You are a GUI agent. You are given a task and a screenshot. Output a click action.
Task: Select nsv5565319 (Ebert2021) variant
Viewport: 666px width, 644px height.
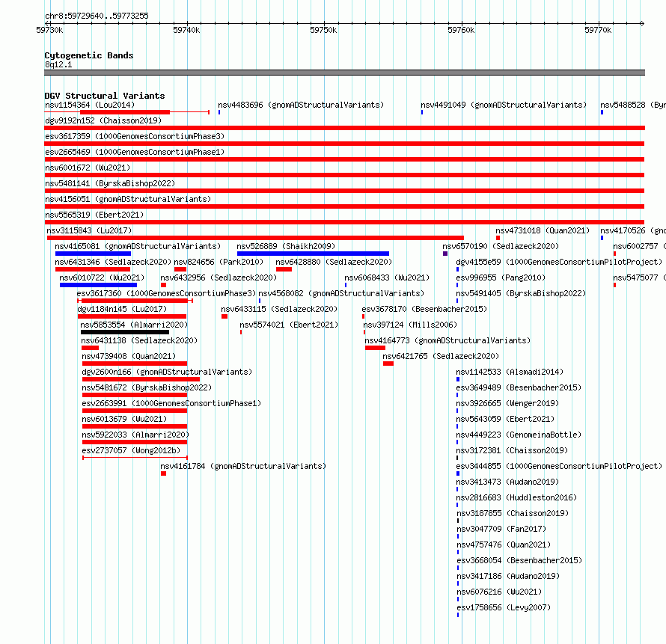point(94,215)
